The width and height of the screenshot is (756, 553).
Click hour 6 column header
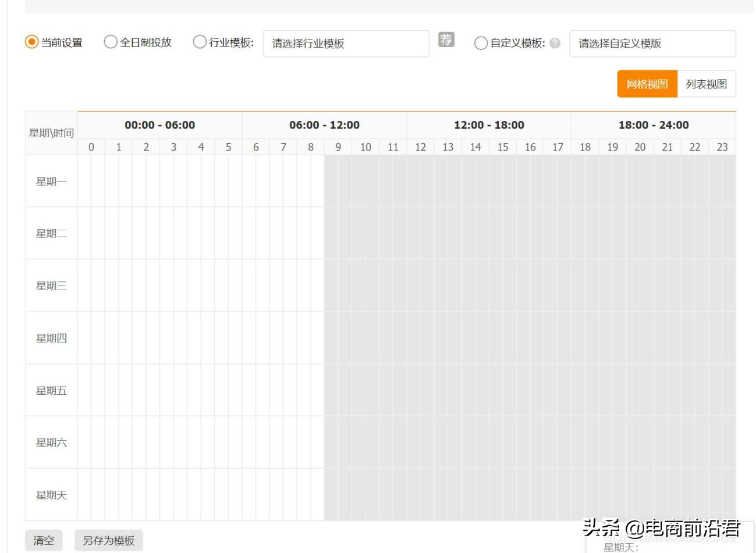[256, 147]
